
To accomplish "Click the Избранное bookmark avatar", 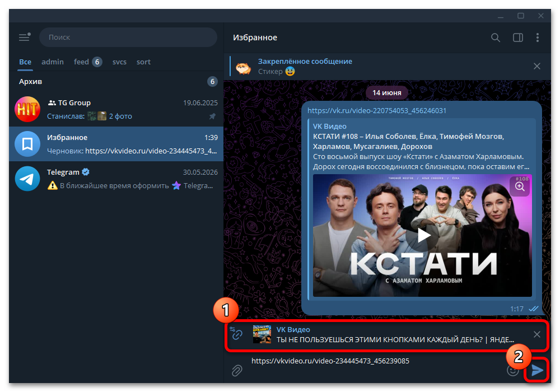I will (27, 144).
